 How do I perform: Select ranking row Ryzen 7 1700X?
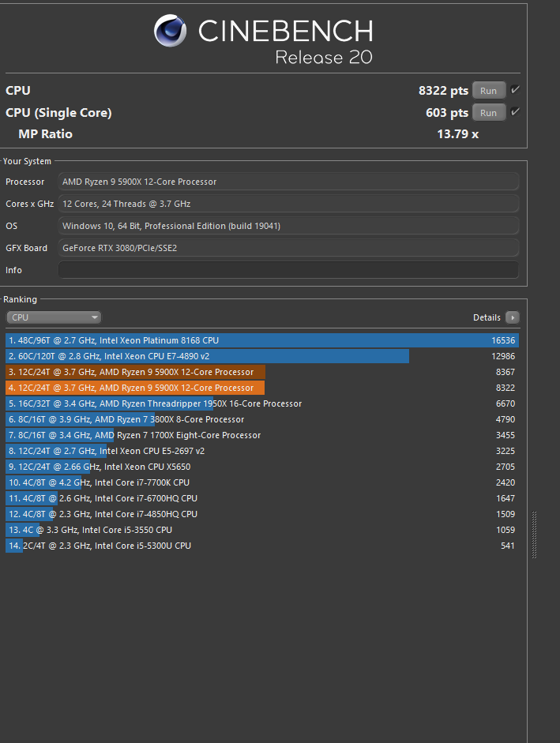262,435
